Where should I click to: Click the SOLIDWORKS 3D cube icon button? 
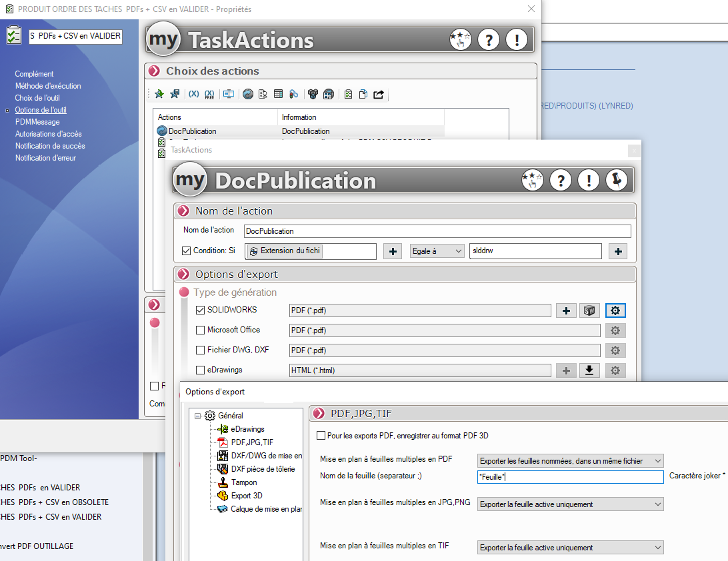[589, 310]
